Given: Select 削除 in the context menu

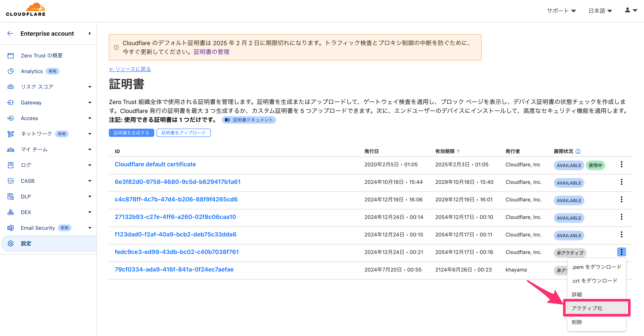Looking at the screenshot, I should (x=577, y=322).
